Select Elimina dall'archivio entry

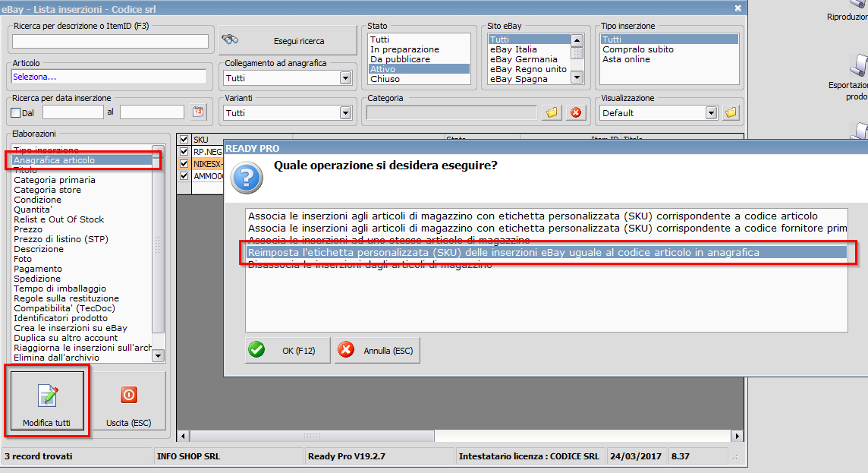tap(82, 358)
